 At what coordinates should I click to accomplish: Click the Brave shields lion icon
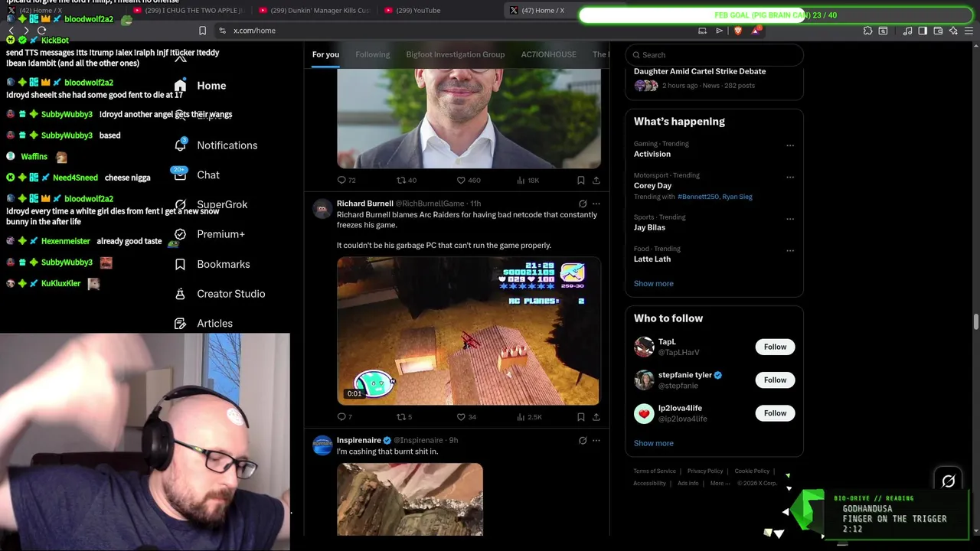tap(738, 31)
